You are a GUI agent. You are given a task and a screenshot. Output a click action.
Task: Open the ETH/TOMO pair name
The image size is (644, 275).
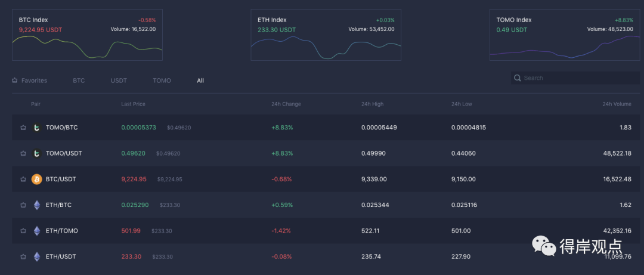tap(61, 231)
